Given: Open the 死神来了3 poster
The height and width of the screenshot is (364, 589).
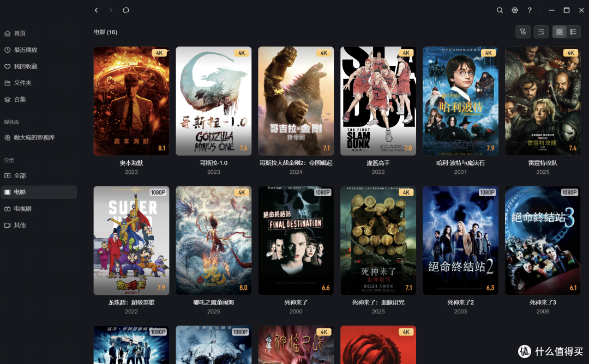Looking at the screenshot, I should click(x=543, y=240).
